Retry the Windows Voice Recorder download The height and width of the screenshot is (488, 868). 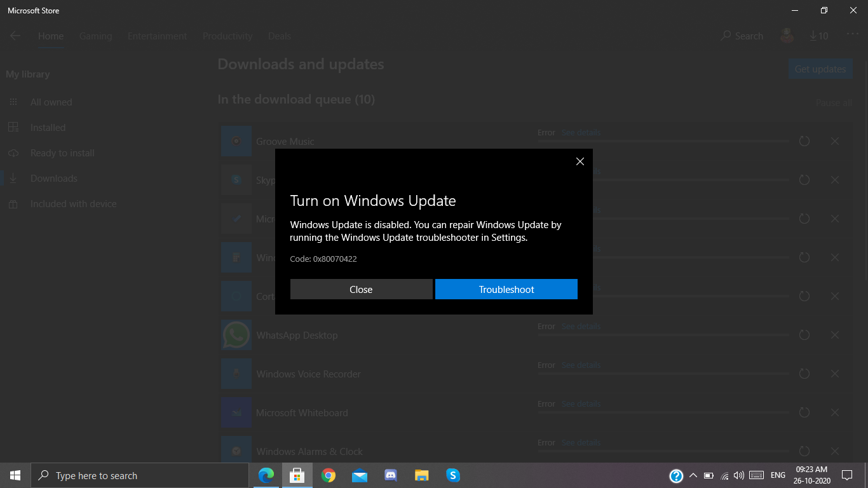804,374
